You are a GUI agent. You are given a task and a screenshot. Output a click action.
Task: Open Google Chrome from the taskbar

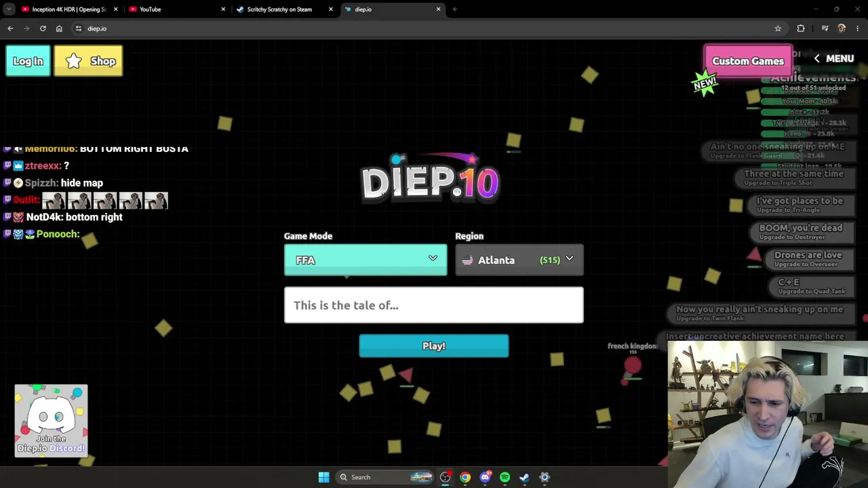click(x=465, y=477)
